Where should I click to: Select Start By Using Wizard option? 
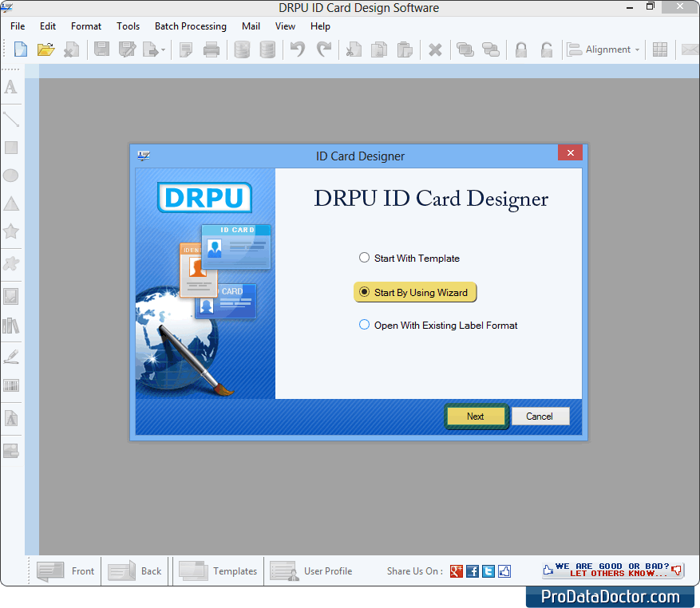(x=415, y=292)
